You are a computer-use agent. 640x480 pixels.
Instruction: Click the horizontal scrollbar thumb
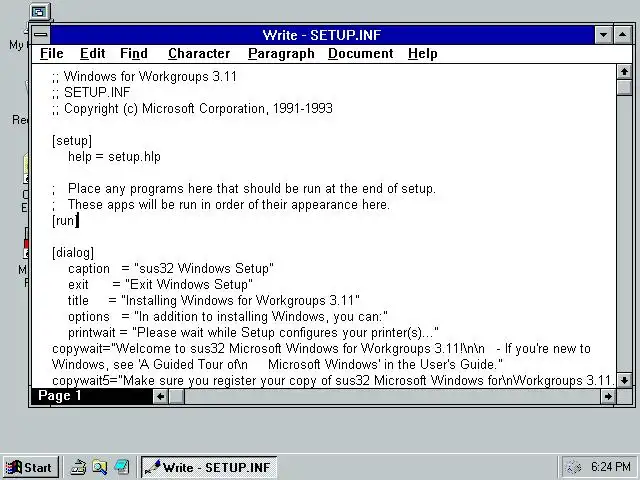tap(176, 396)
